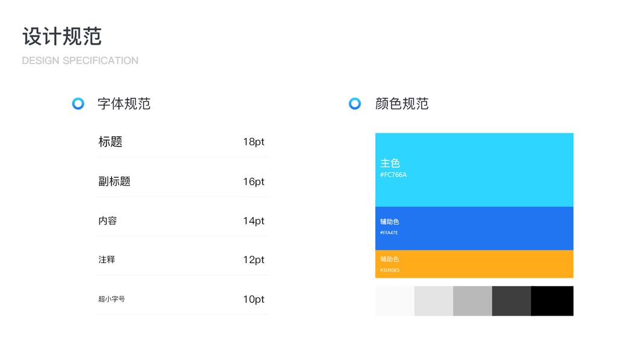Pick the lightest near-white gray swatch

pyautogui.click(x=395, y=300)
